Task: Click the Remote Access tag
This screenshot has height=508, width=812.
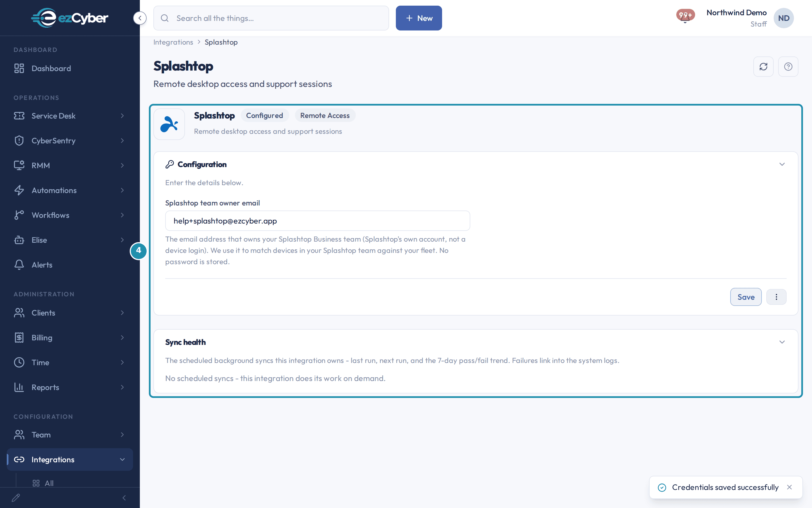Action: (x=325, y=116)
